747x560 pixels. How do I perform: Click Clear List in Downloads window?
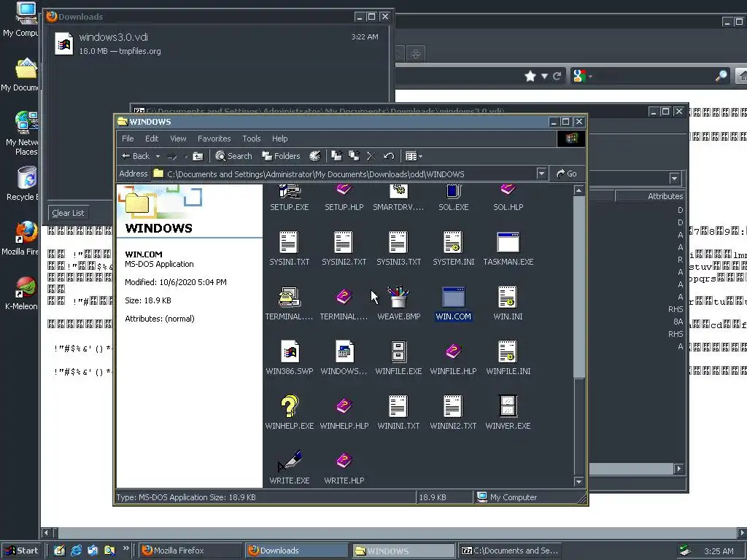(x=68, y=213)
